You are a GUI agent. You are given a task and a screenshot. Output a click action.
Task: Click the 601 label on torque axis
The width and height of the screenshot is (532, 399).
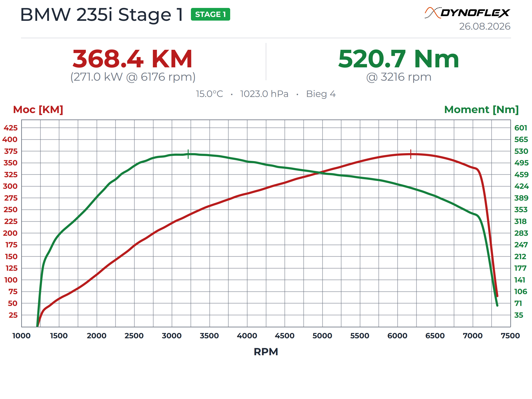tap(521, 128)
